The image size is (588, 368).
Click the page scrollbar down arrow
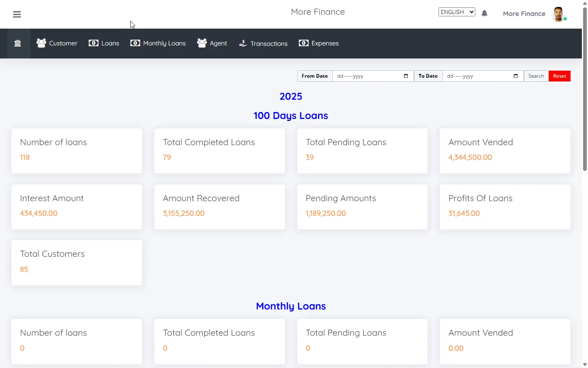[x=585, y=364]
